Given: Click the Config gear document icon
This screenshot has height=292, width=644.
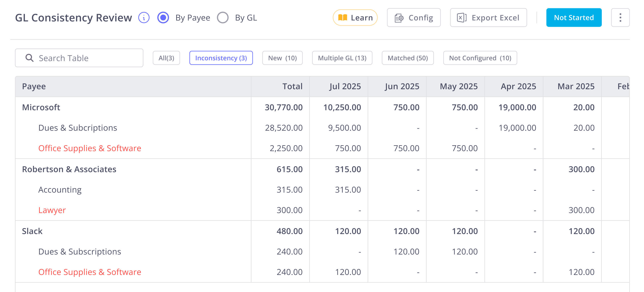Looking at the screenshot, I should pyautogui.click(x=399, y=18).
